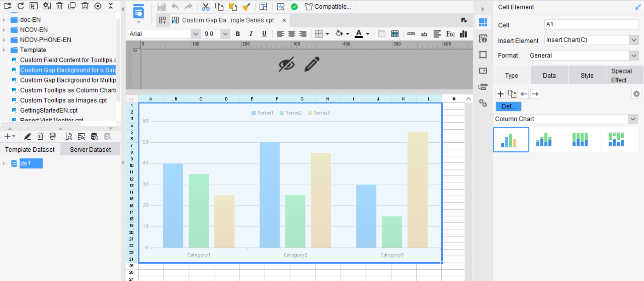Refresh the template file tree
The width and height of the screenshot is (644, 281).
click(x=20, y=6)
